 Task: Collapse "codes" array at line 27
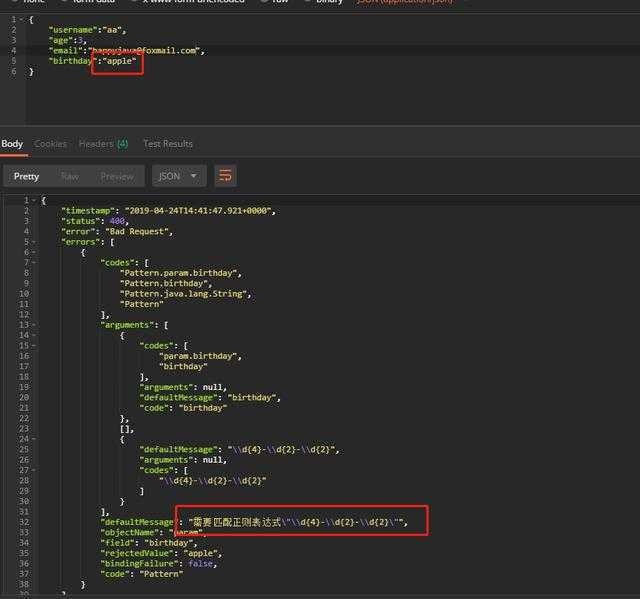[33, 470]
